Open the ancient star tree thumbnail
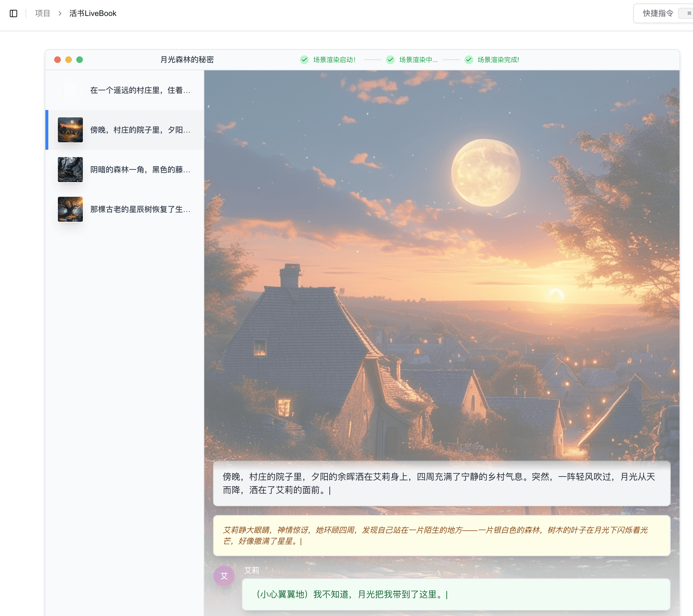 [70, 209]
